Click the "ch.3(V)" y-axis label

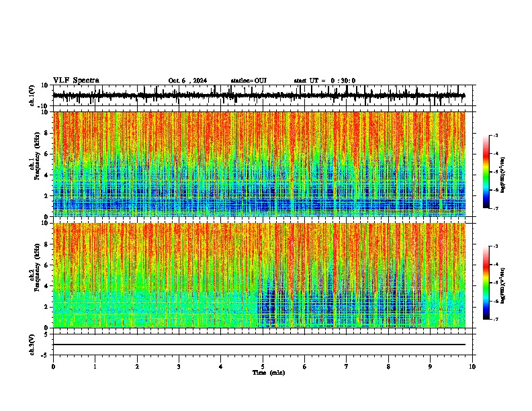coord(32,345)
